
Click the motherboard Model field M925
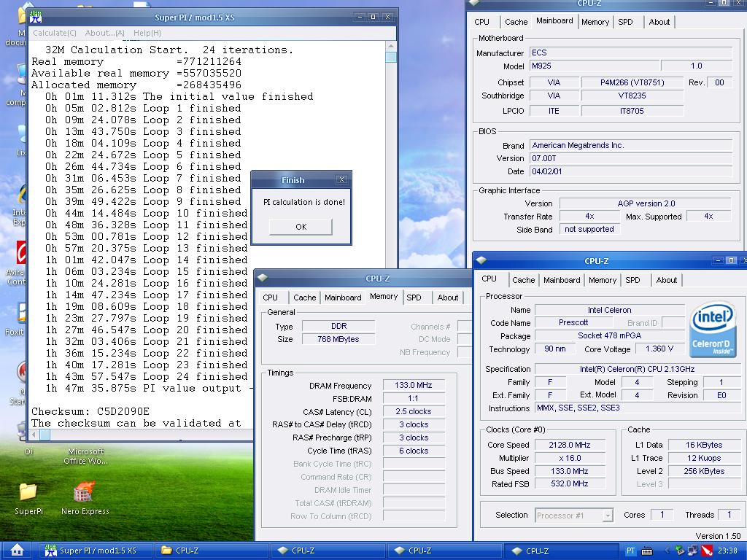595,66
